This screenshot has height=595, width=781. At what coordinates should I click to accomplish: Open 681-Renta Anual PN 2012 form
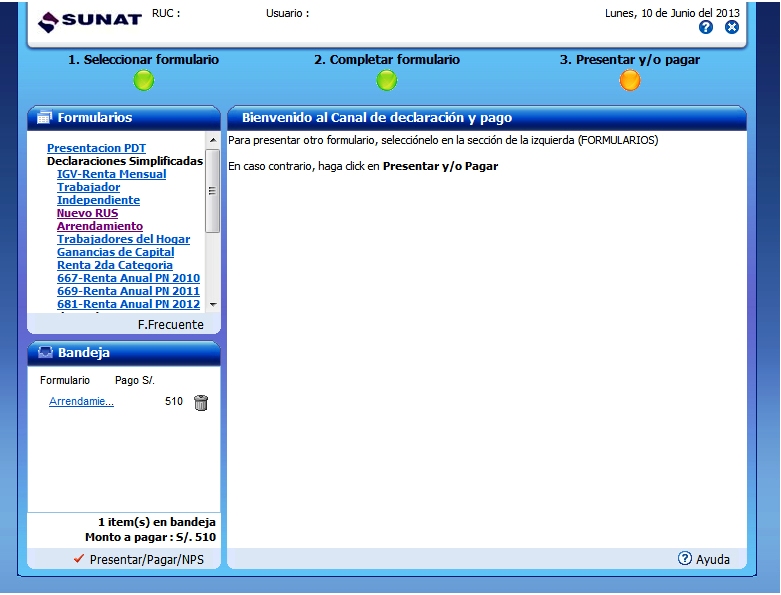click(129, 304)
